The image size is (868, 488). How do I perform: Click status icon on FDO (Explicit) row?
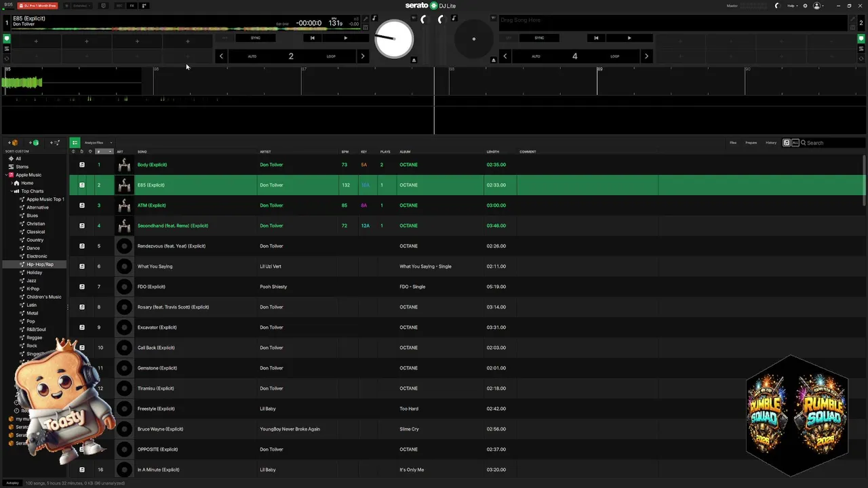[82, 287]
